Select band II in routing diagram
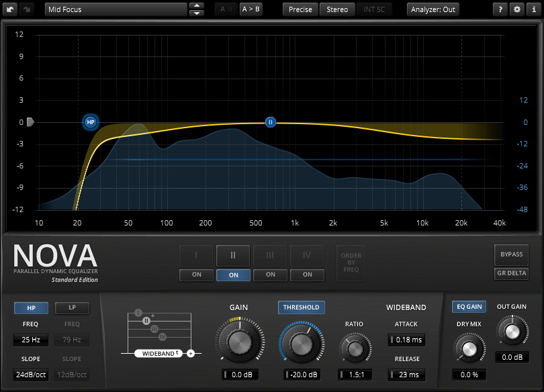Screen dimensions: 544x392 point(146,321)
